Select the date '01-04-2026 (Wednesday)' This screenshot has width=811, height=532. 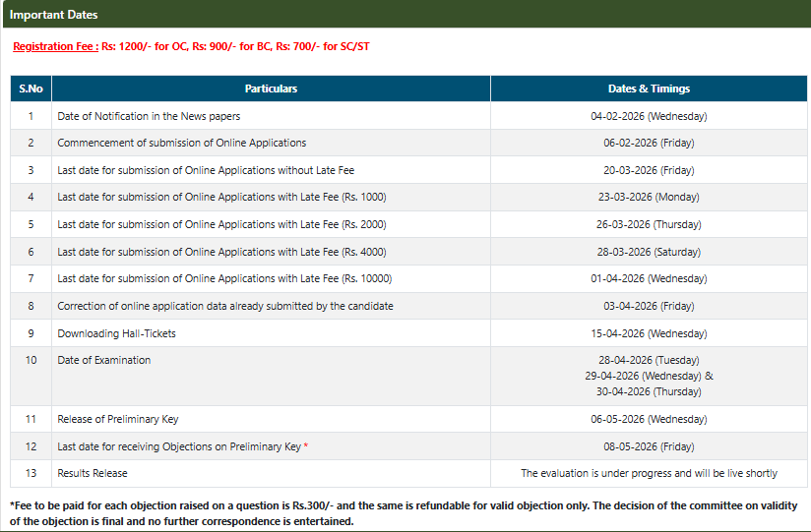(x=650, y=278)
